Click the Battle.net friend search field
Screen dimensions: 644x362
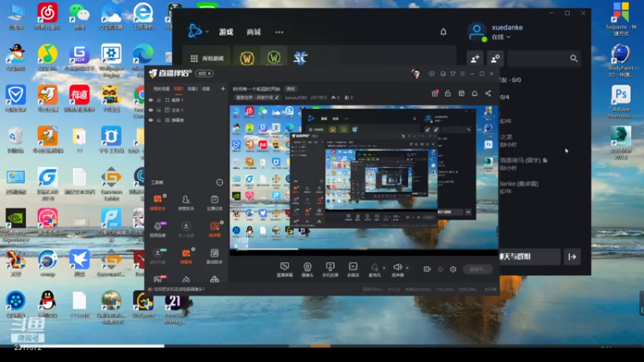543,59
